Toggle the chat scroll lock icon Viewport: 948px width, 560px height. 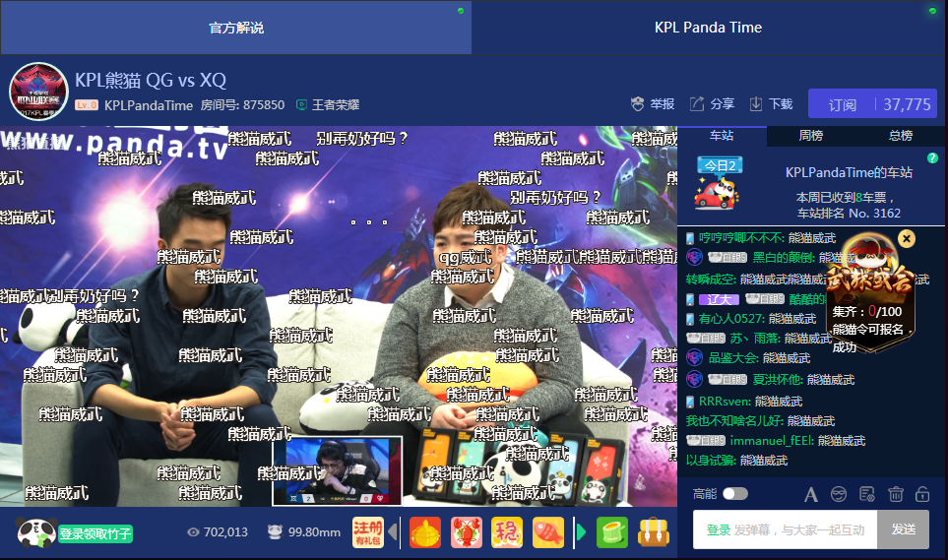(x=922, y=494)
